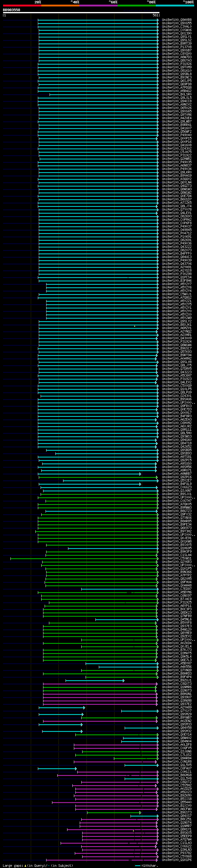Select hit UniRef100_A0LDF8
197x868 pixels.
pyautogui.click(x=177, y=745)
